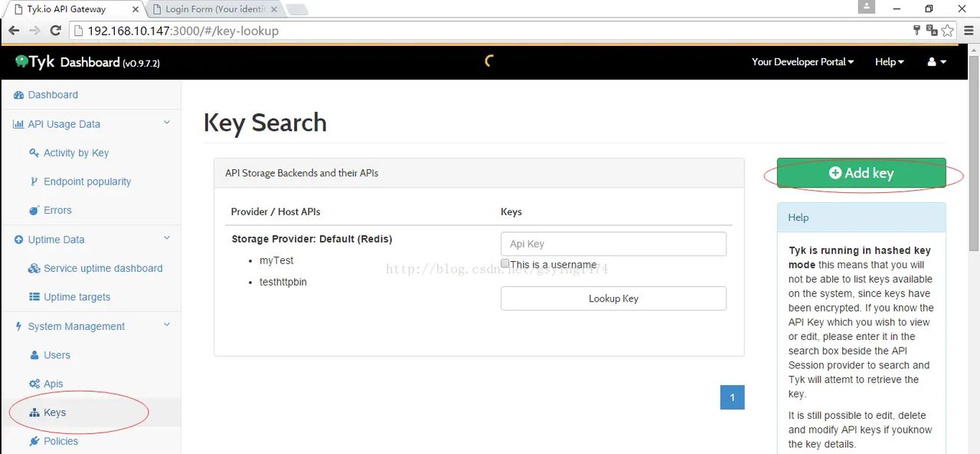
Task: Collapse the System Management section chevron
Action: 167,325
